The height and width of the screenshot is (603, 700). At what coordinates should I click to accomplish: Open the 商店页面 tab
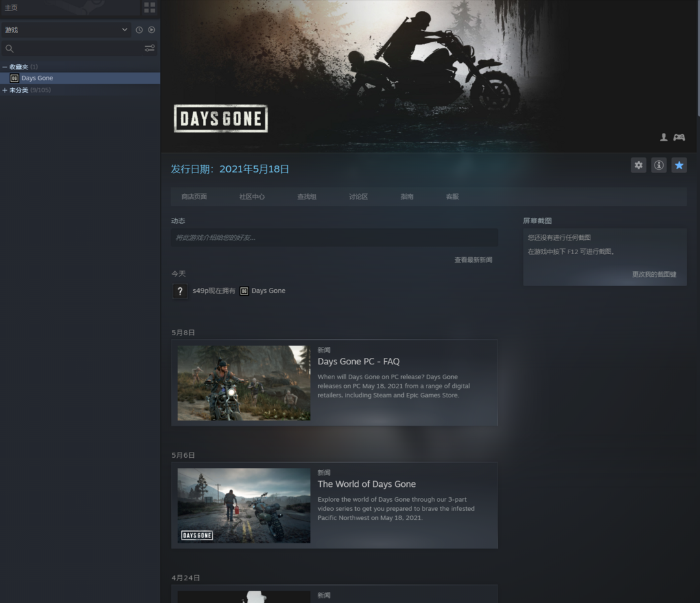[194, 196]
